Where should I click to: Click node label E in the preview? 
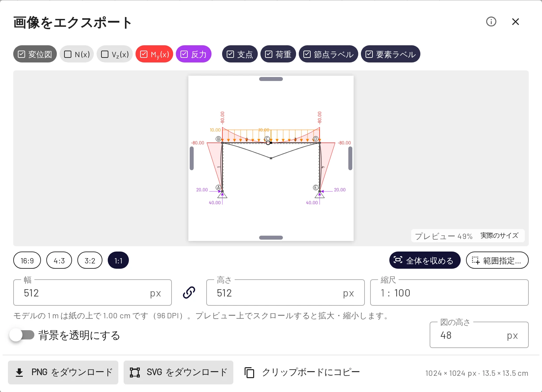(316, 187)
